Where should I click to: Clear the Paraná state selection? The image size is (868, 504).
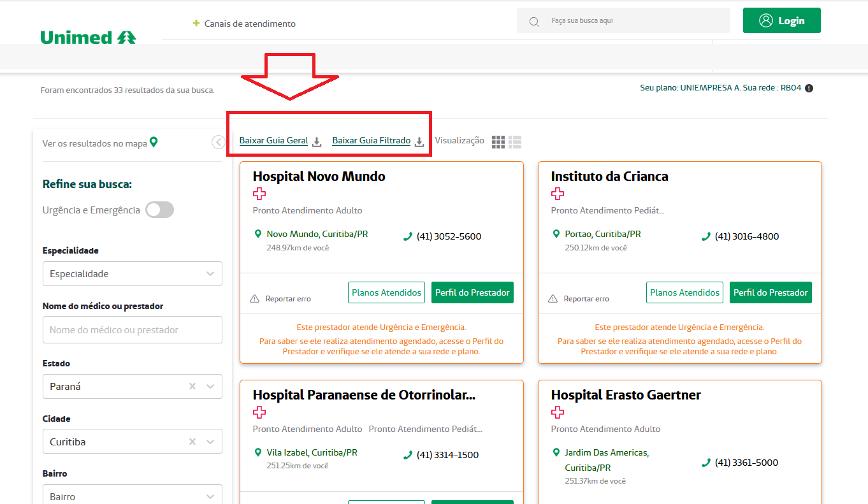pos(192,386)
